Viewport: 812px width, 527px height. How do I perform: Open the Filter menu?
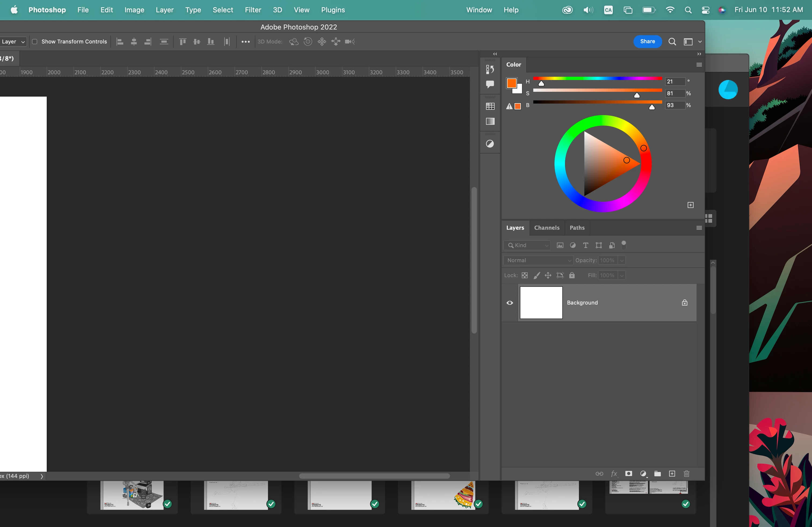click(x=253, y=10)
